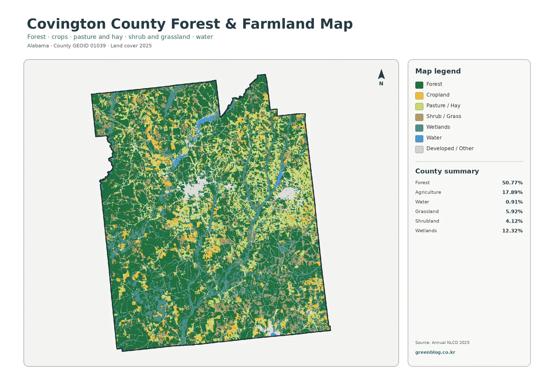Click the Water blue legend swatch
The width and height of the screenshot is (554, 392).
click(x=419, y=139)
